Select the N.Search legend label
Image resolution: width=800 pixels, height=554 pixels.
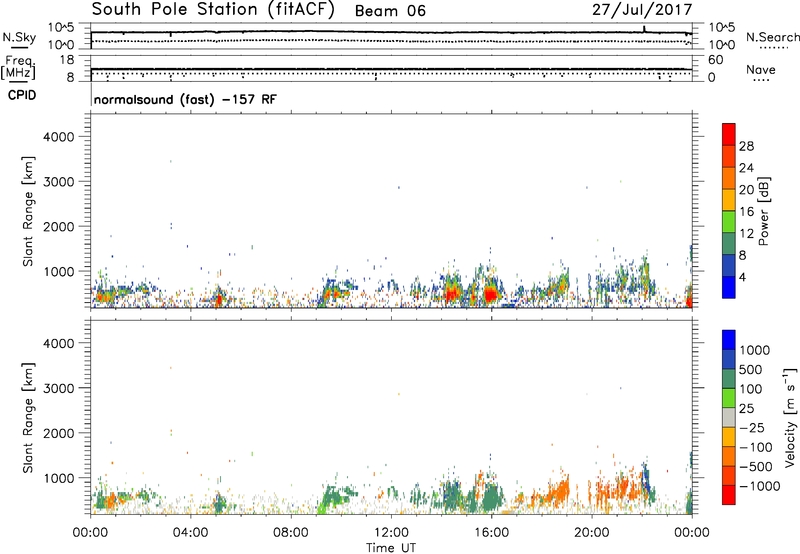tap(773, 37)
